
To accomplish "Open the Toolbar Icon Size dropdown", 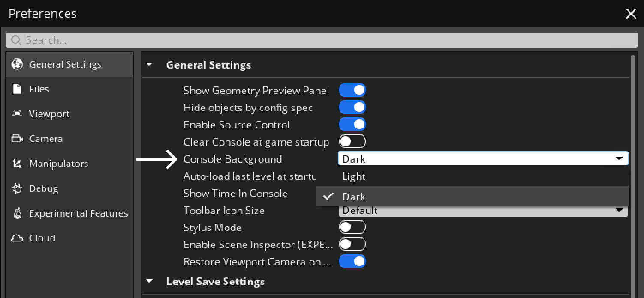I will coord(620,210).
